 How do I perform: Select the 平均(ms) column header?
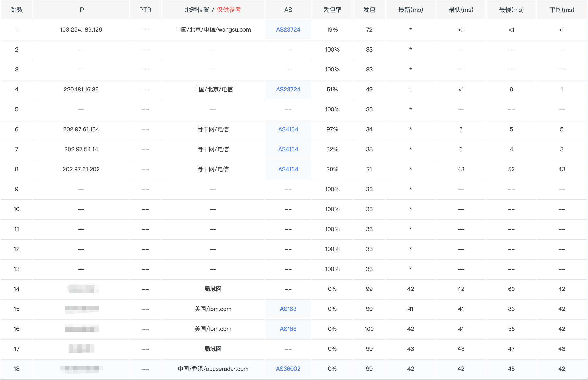pyautogui.click(x=562, y=10)
